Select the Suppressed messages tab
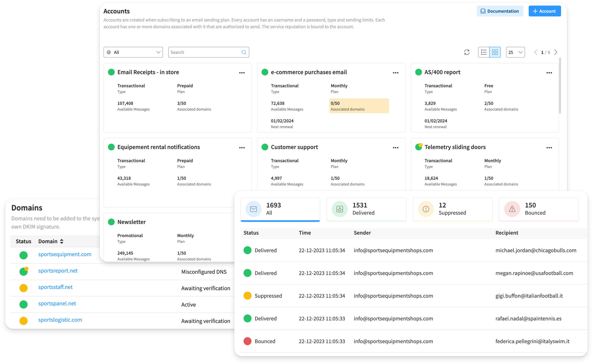The height and width of the screenshot is (364, 593). point(452,209)
